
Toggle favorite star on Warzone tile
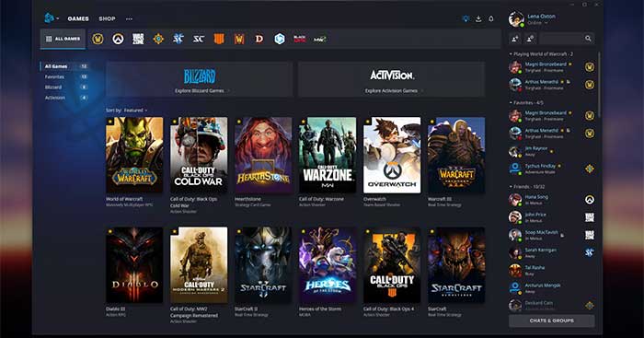click(304, 122)
